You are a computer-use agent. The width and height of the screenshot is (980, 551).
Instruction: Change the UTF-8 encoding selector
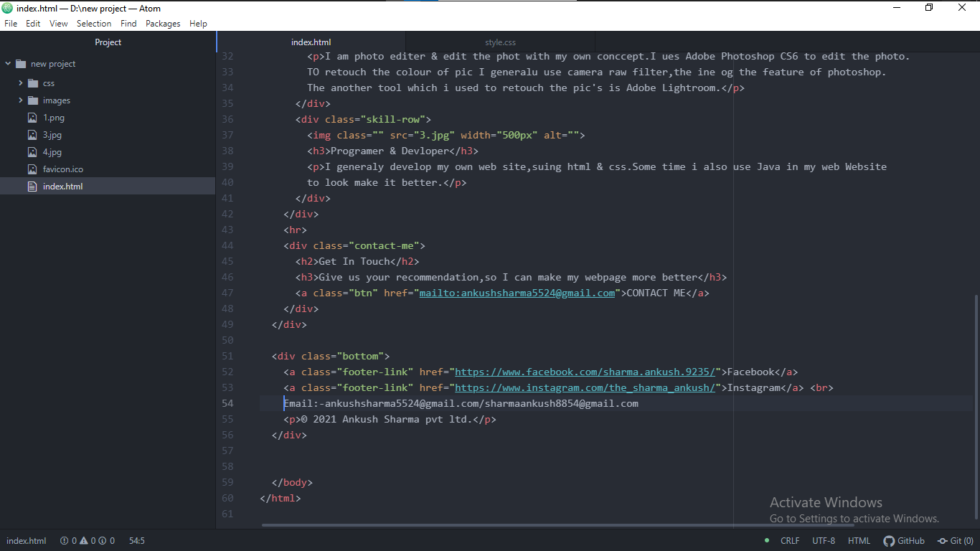click(824, 541)
